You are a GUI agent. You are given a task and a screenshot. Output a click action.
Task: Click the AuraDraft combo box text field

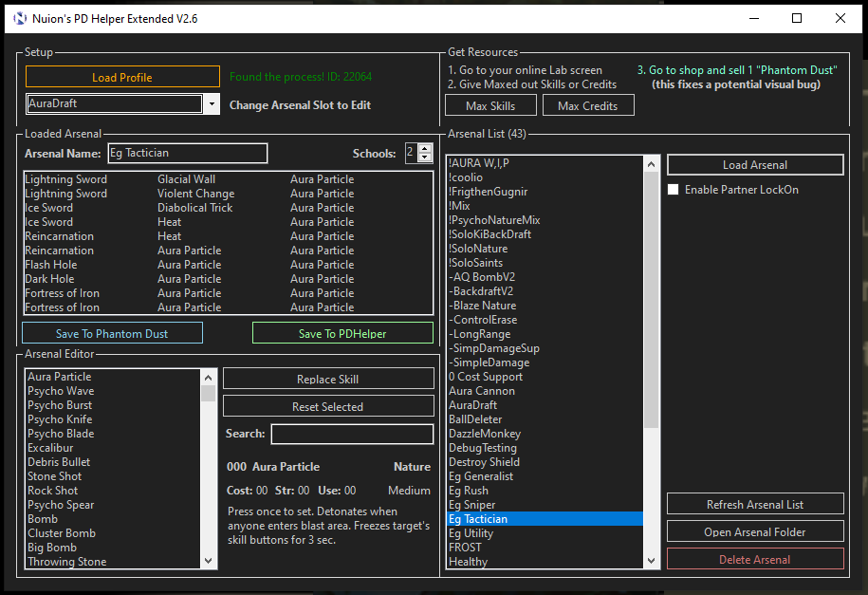click(115, 103)
